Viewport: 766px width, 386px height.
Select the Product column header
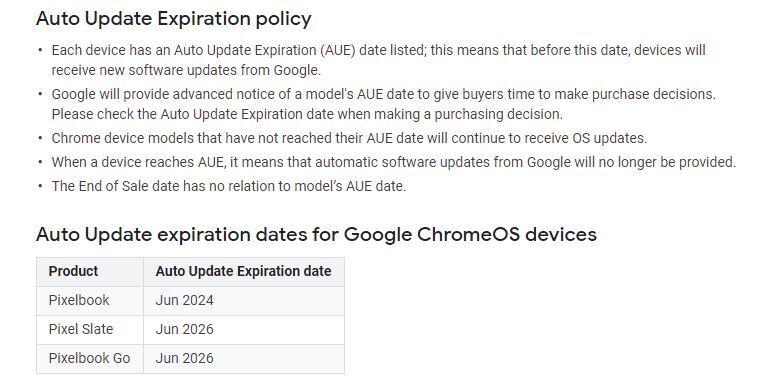[x=90, y=272]
